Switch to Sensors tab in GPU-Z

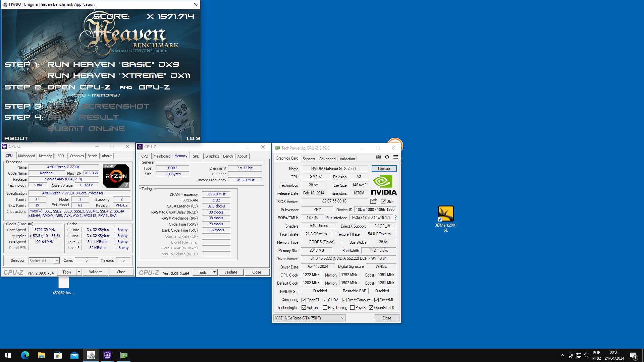pyautogui.click(x=309, y=159)
